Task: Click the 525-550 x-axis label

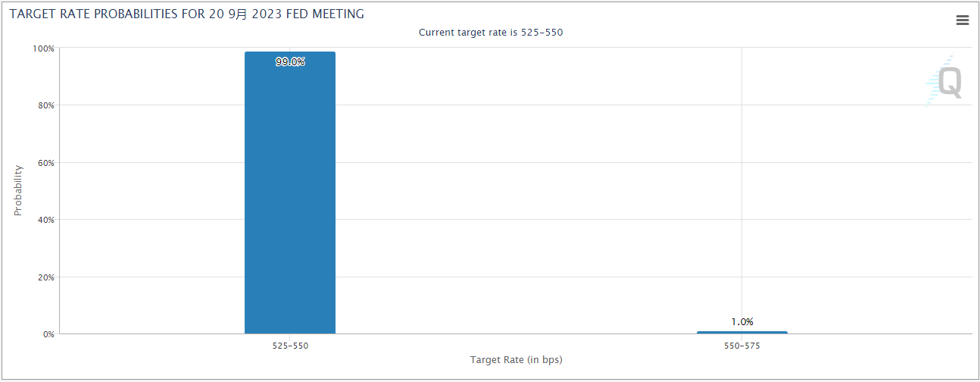Action: (x=290, y=346)
